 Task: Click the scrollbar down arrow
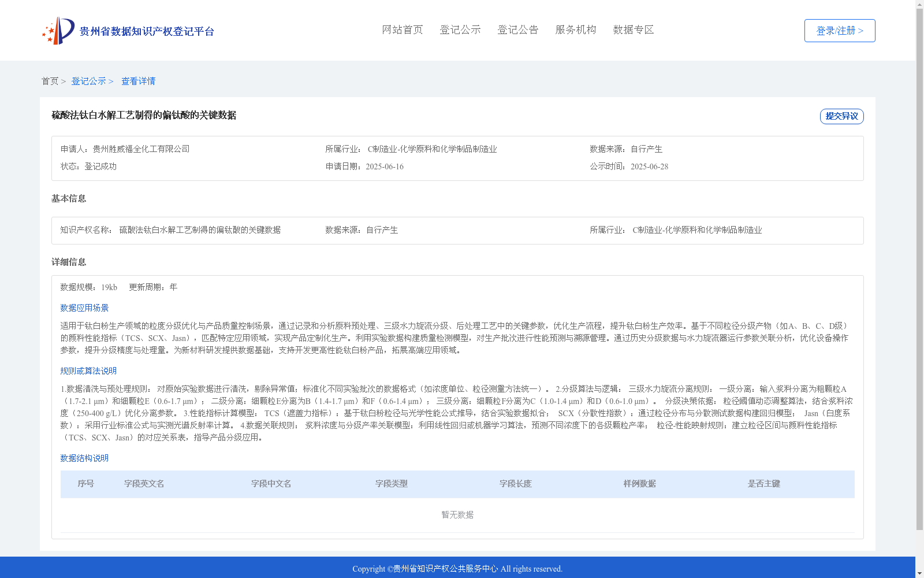[x=919, y=573]
